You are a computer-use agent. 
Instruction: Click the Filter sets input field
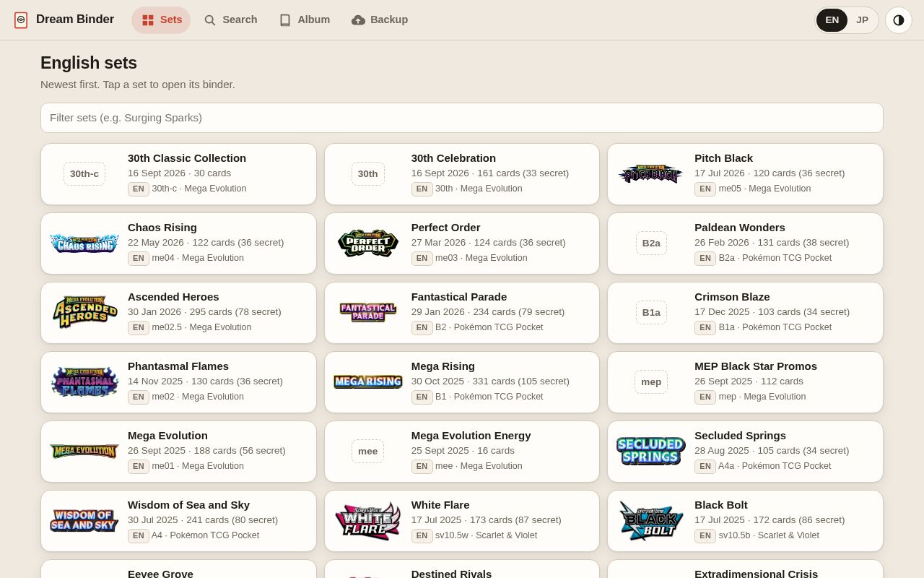coord(462,118)
